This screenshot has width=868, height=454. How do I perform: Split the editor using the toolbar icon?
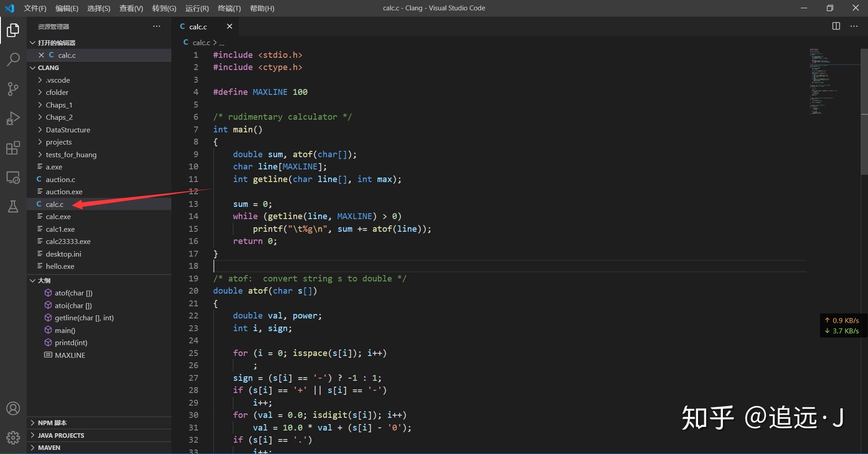(836, 26)
